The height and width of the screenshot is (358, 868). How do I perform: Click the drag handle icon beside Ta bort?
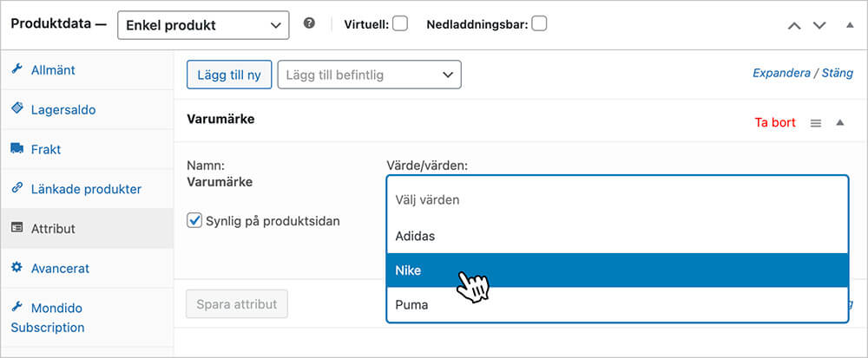click(x=815, y=123)
